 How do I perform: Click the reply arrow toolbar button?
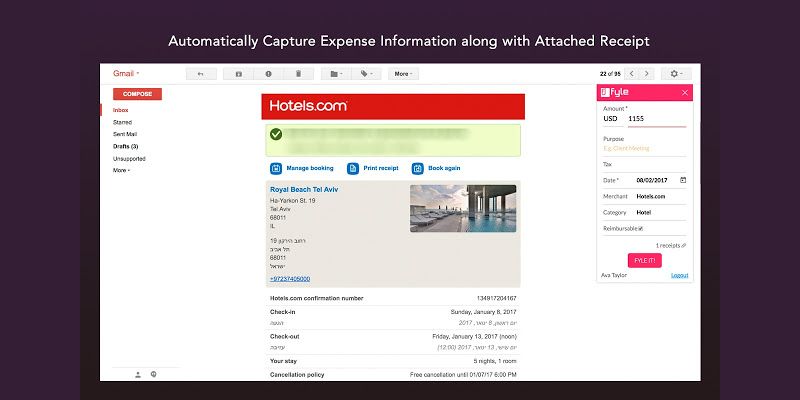click(201, 74)
